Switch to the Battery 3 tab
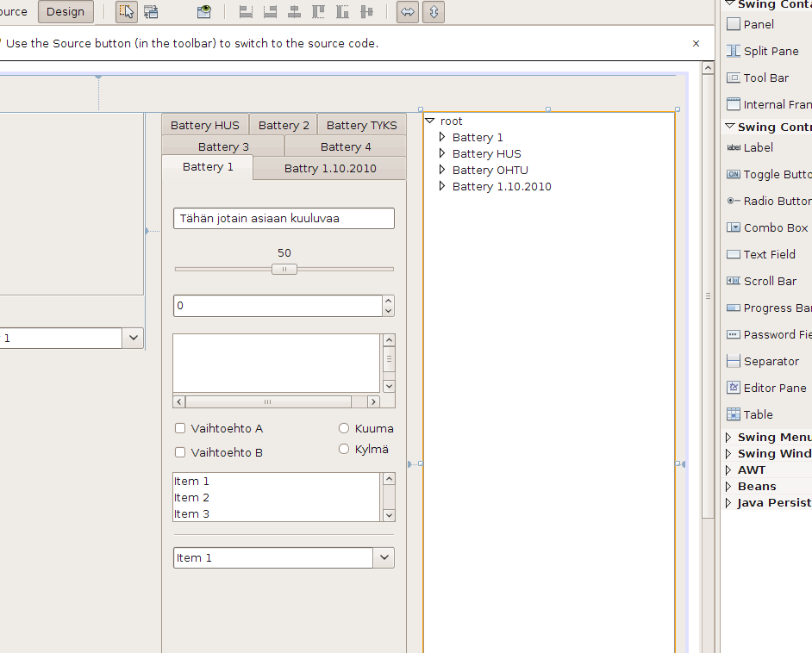812x653 pixels. pyautogui.click(x=223, y=146)
